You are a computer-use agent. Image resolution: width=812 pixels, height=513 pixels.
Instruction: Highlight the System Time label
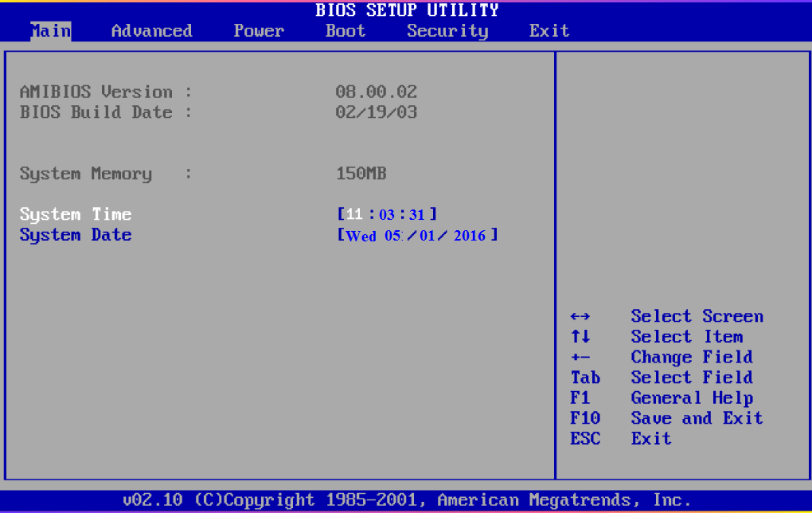(x=76, y=214)
